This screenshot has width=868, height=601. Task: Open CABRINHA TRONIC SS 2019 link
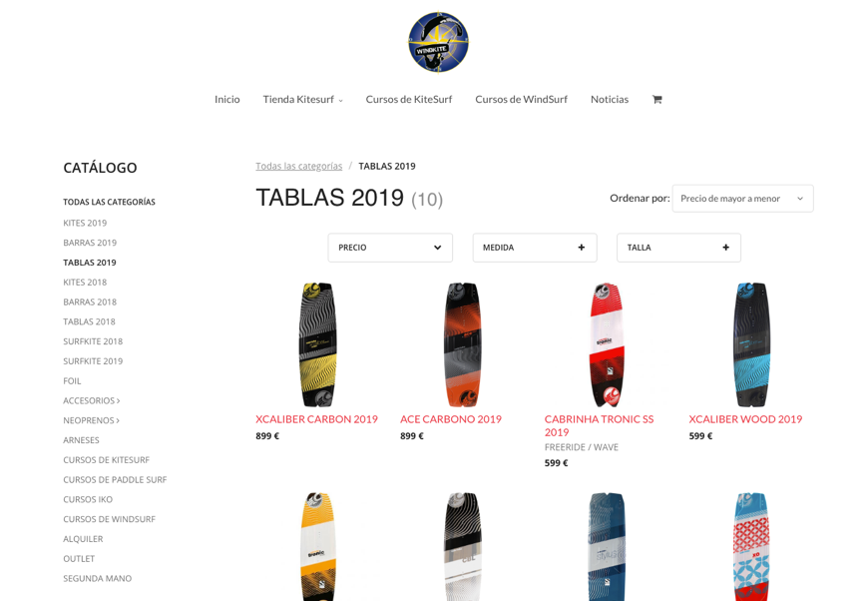click(x=599, y=426)
